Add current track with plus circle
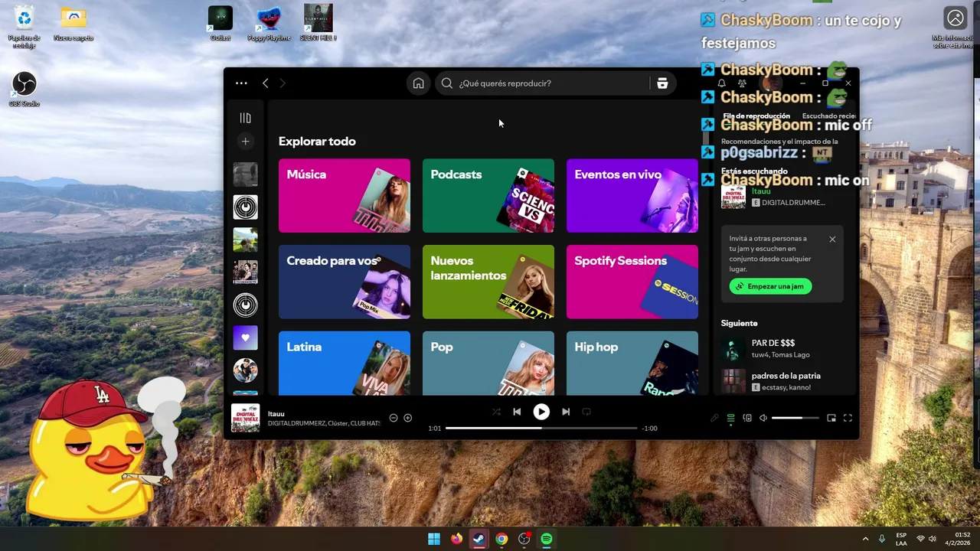This screenshot has width=980, height=551. click(x=408, y=418)
